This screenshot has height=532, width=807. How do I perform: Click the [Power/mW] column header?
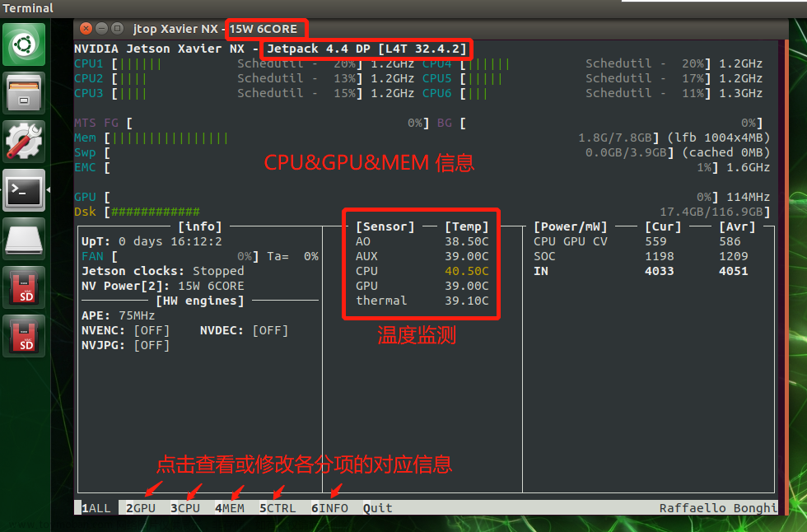pos(570,226)
